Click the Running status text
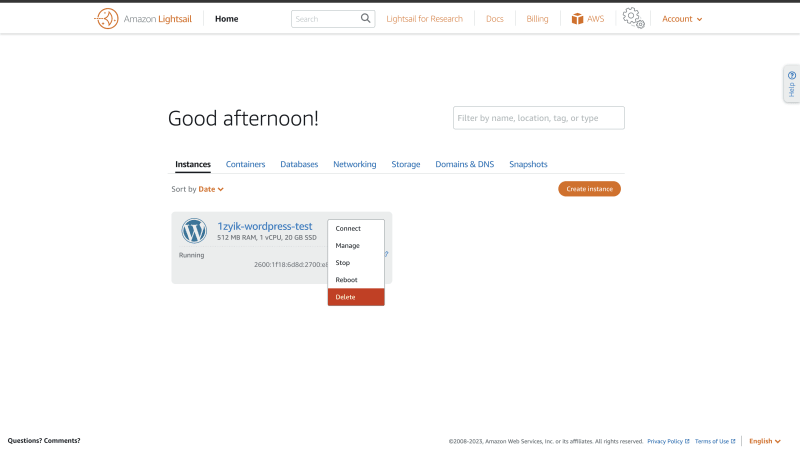The width and height of the screenshot is (800, 450). pos(191,255)
